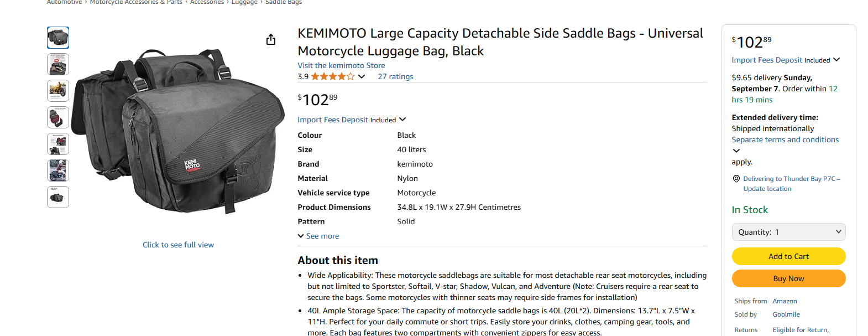
Task: Click the Goolmile seller link
Action: coord(786,314)
